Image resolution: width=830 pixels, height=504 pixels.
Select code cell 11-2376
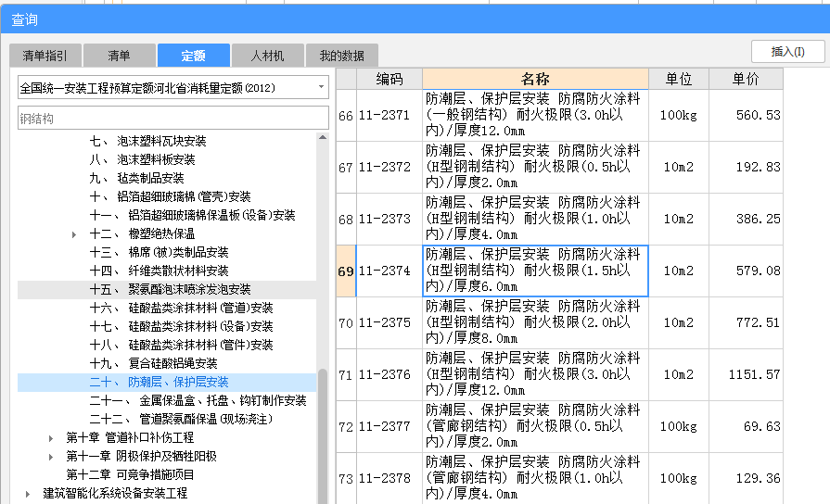tap(389, 374)
